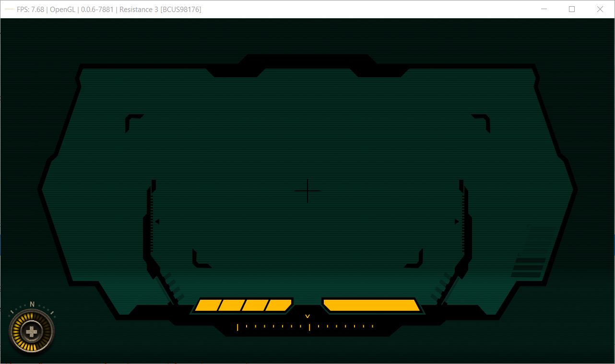Click the segmented yellow health bar
The height and width of the screenshot is (364, 615).
pyautogui.click(x=243, y=305)
